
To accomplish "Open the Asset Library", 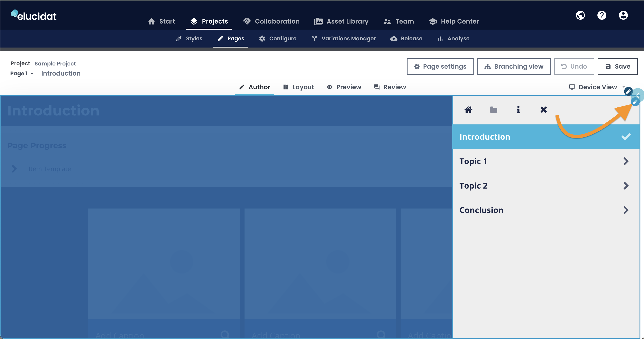I will (341, 21).
